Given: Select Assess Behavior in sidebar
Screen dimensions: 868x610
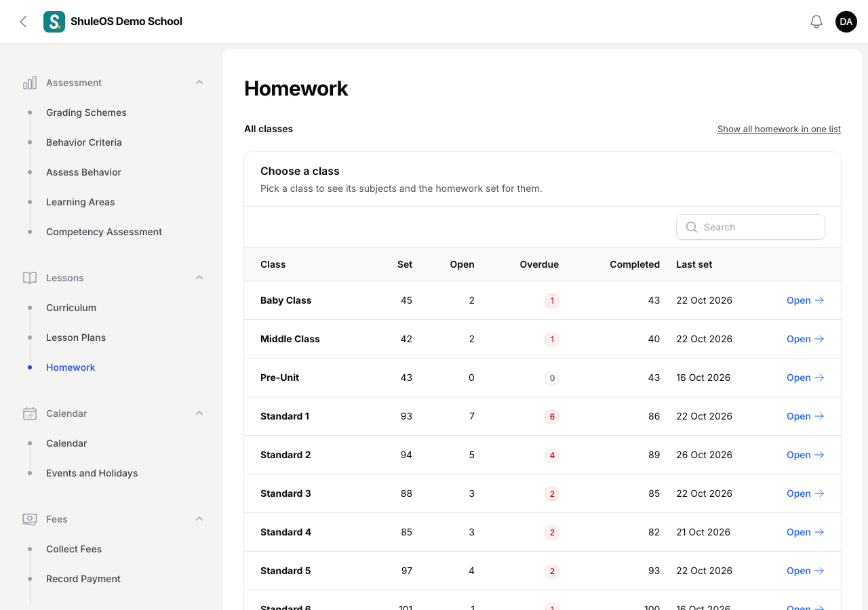Looking at the screenshot, I should click(83, 172).
